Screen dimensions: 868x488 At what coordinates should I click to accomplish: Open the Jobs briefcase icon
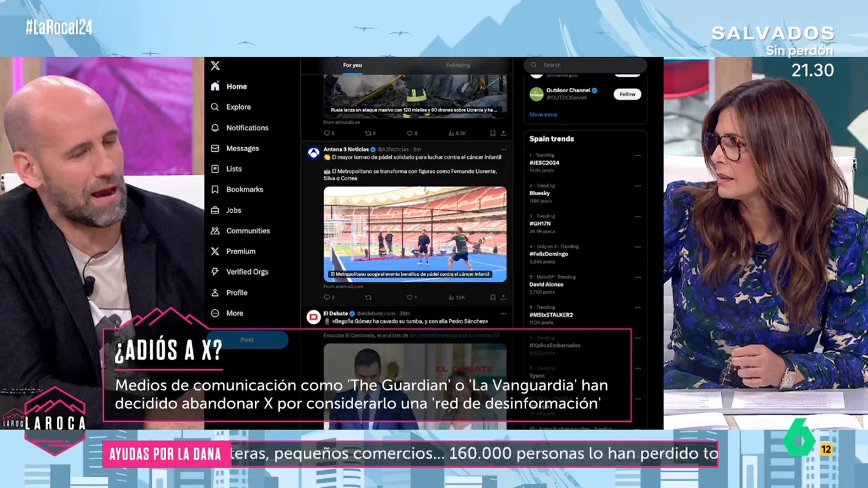(215, 210)
